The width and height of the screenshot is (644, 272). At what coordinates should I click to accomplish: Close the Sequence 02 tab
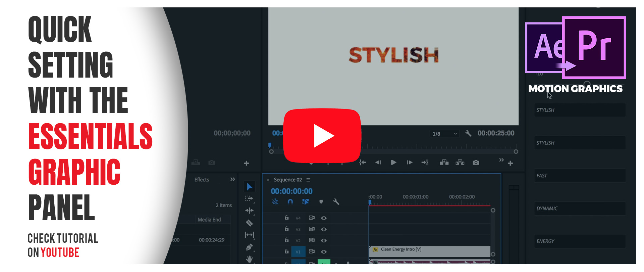point(268,180)
